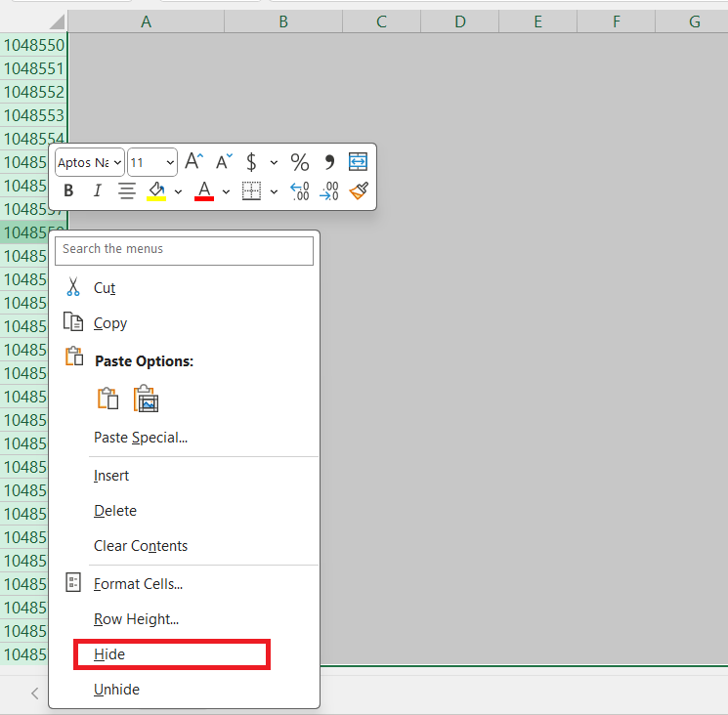Select Clear Contents menu entry

[x=184, y=546]
